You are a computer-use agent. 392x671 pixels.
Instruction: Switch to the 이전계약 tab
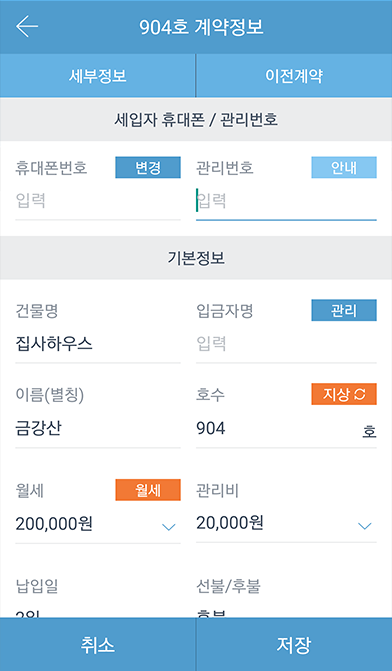tap(294, 76)
